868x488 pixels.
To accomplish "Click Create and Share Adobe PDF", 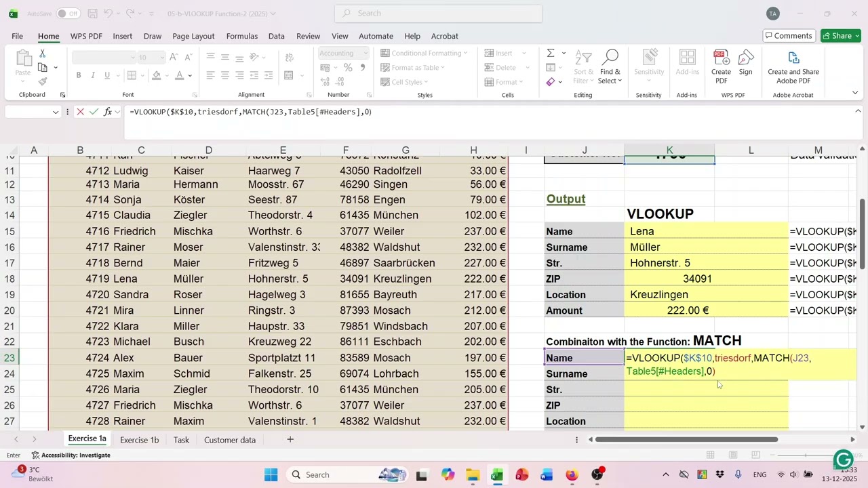I will point(793,66).
